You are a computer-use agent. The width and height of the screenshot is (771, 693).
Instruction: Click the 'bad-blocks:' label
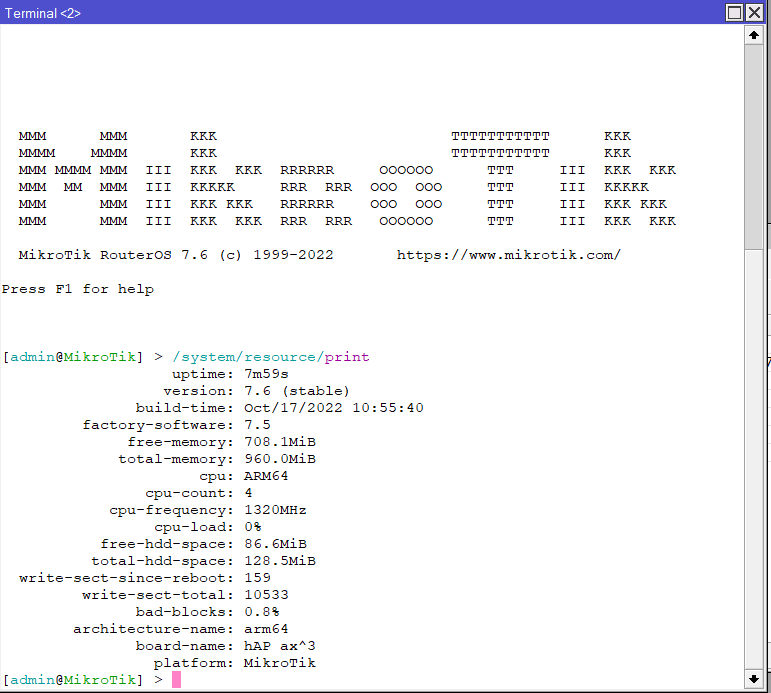[184, 611]
